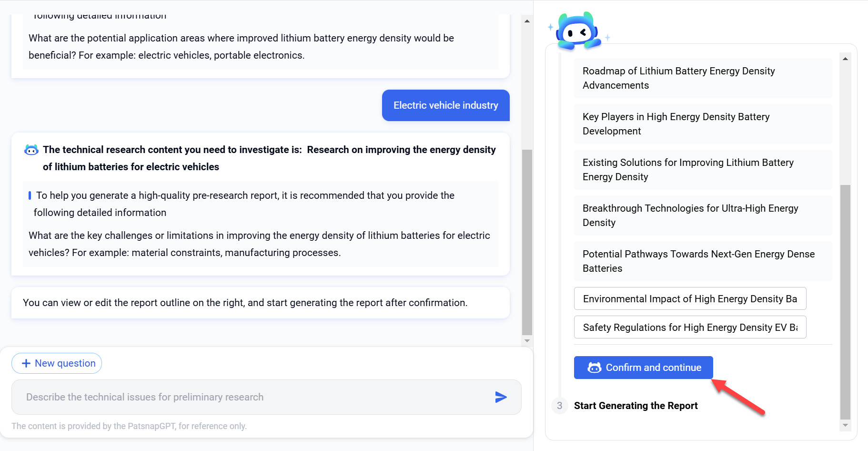Click the send arrow icon
868x451 pixels.
point(501,397)
